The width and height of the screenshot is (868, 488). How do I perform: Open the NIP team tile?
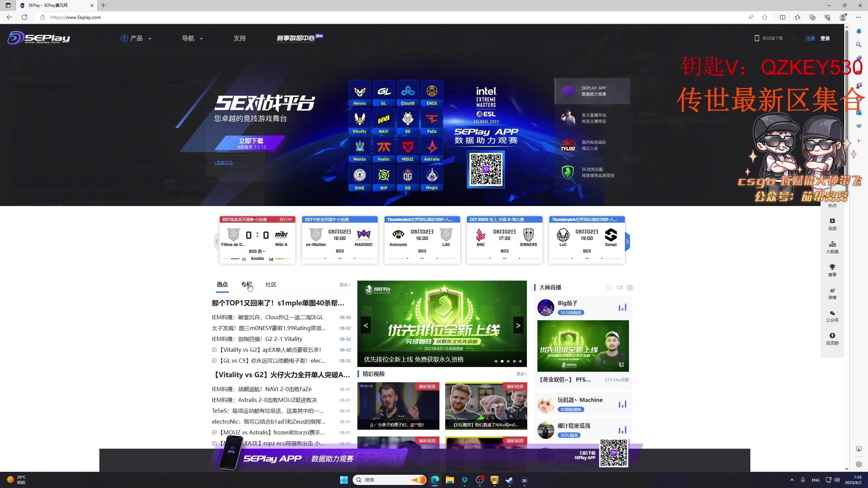click(384, 178)
